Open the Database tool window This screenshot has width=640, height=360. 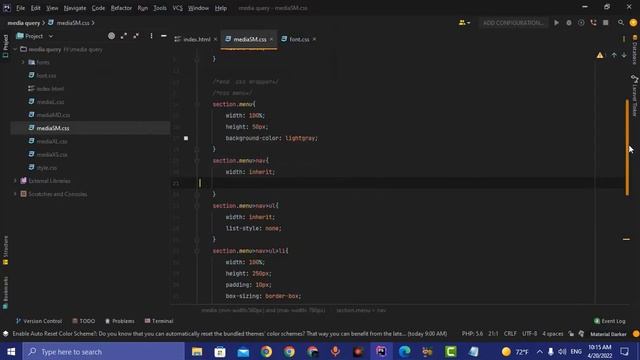tap(635, 50)
